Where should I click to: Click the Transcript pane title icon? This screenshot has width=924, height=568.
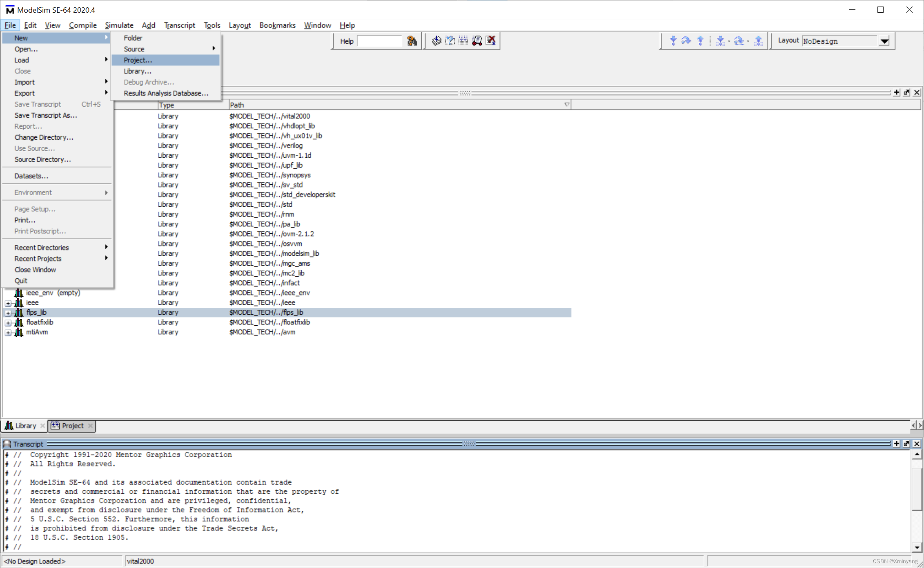[7, 444]
